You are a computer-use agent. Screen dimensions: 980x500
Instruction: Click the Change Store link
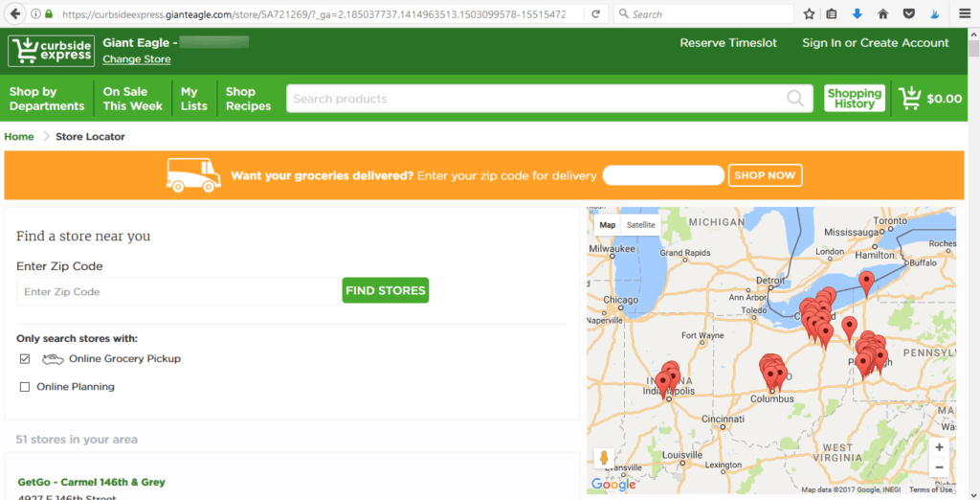coord(137,59)
